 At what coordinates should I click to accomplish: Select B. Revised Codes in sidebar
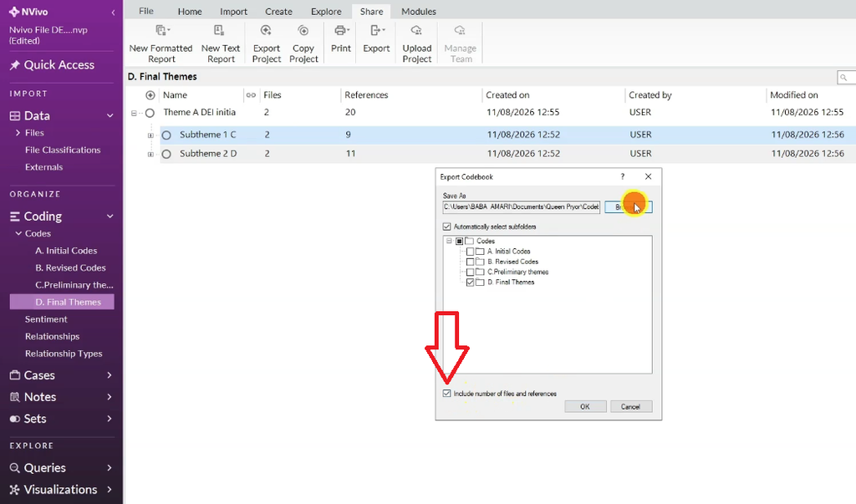click(70, 267)
